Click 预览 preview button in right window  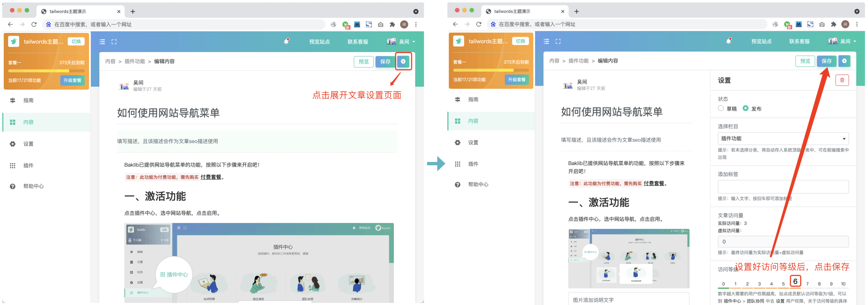805,61
